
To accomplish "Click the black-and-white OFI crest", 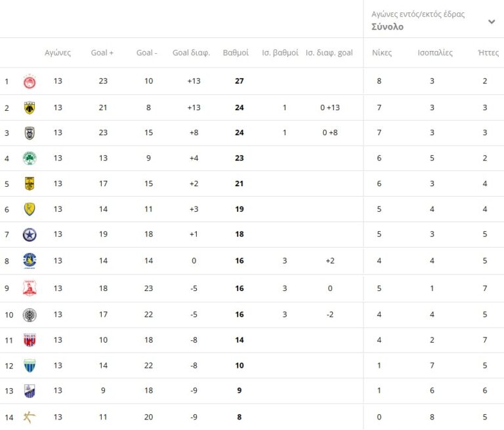I will pyautogui.click(x=30, y=315).
